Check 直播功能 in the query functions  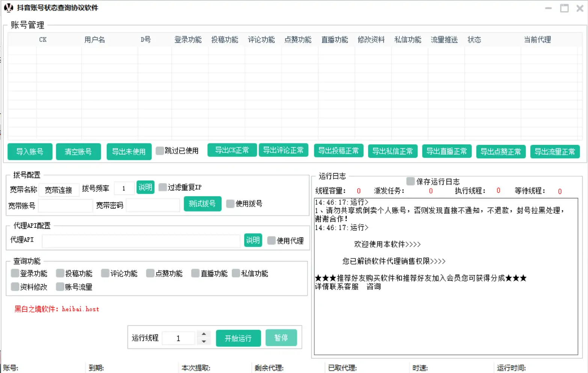click(195, 273)
